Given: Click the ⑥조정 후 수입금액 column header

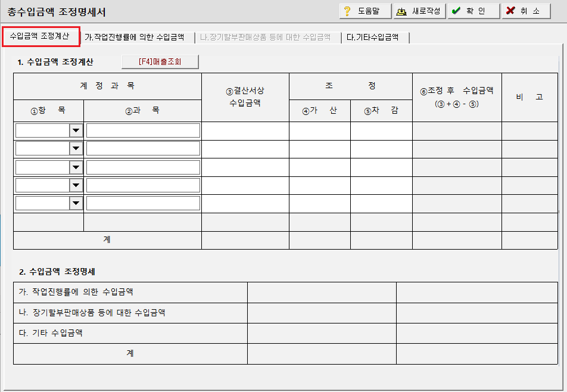Looking at the screenshot, I should coord(457,97).
